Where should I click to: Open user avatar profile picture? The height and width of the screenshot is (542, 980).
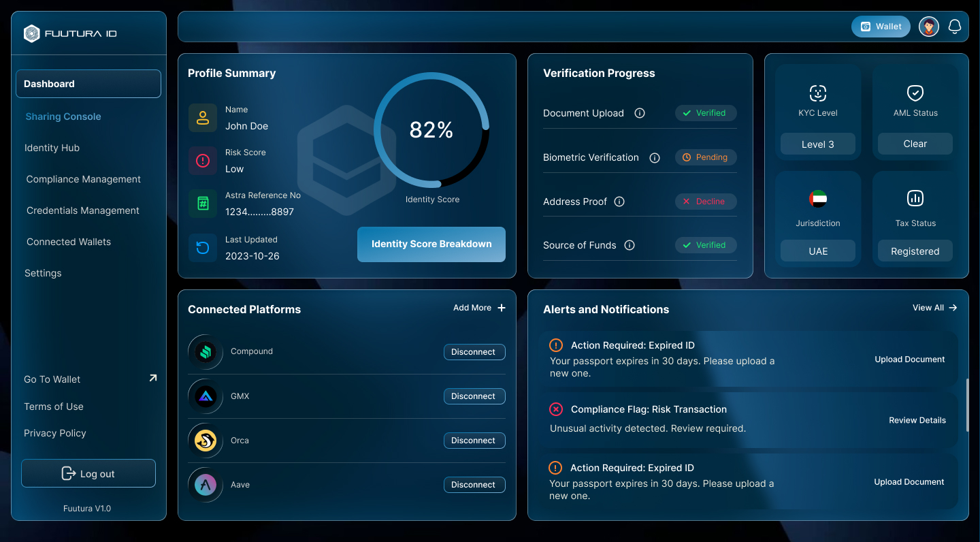coord(929,27)
